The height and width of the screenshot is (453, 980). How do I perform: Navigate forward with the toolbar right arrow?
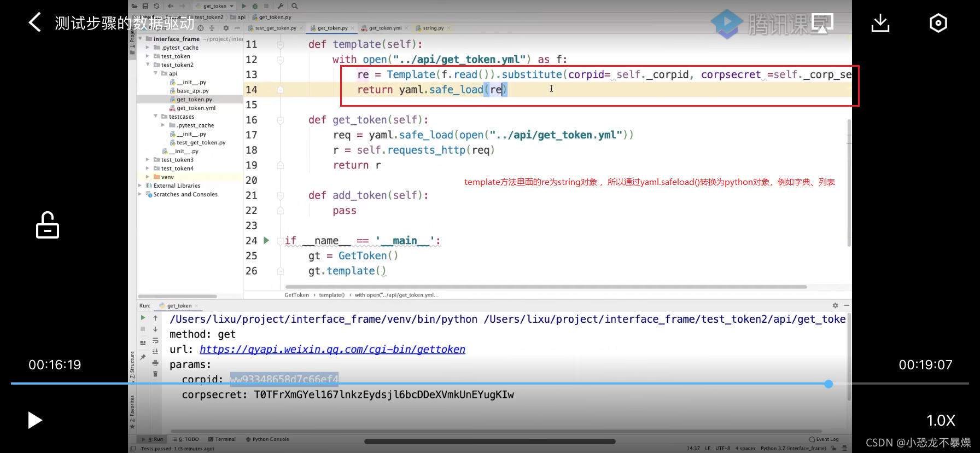182,6
